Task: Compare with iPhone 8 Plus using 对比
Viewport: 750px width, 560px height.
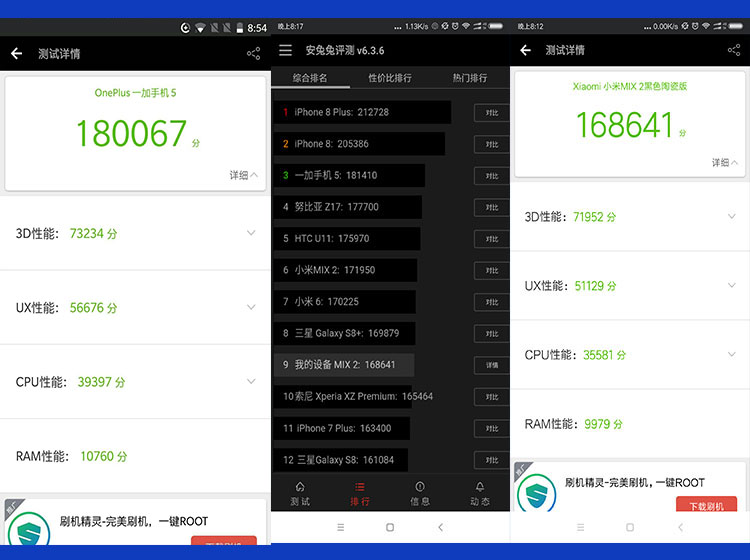Action: [491, 113]
